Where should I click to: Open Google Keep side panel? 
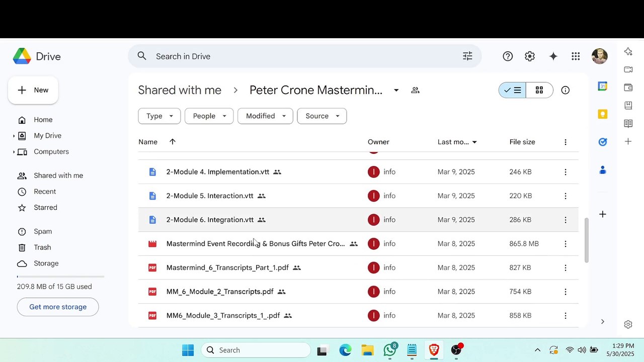603,114
